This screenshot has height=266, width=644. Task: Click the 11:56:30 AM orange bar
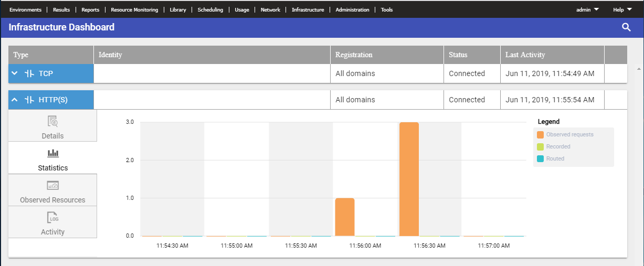[x=409, y=178]
